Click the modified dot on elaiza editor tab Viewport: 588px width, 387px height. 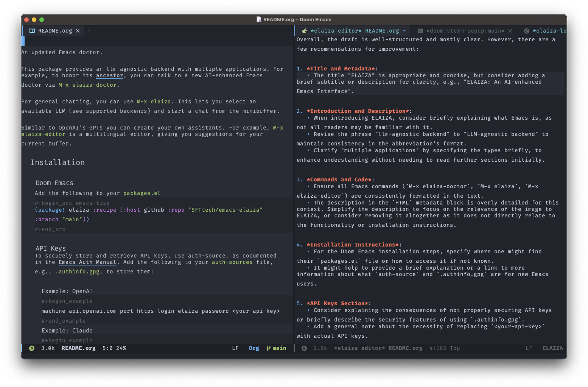404,31
